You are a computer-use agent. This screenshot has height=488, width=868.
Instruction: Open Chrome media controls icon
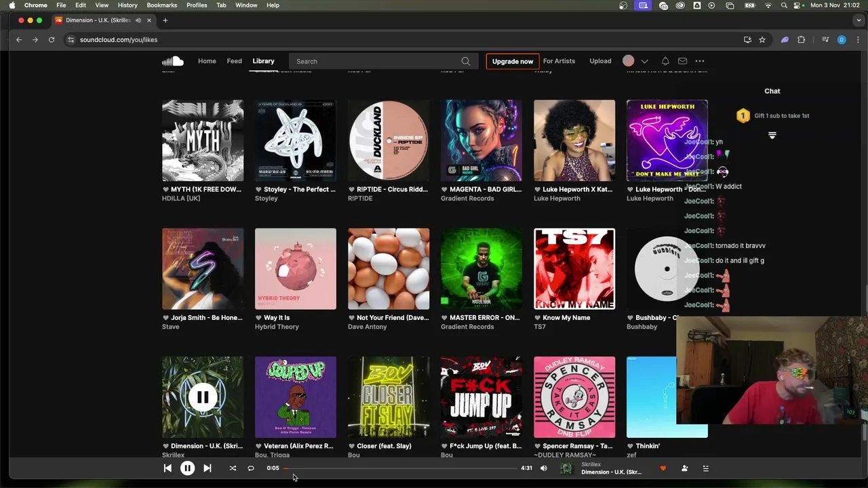coord(825,39)
